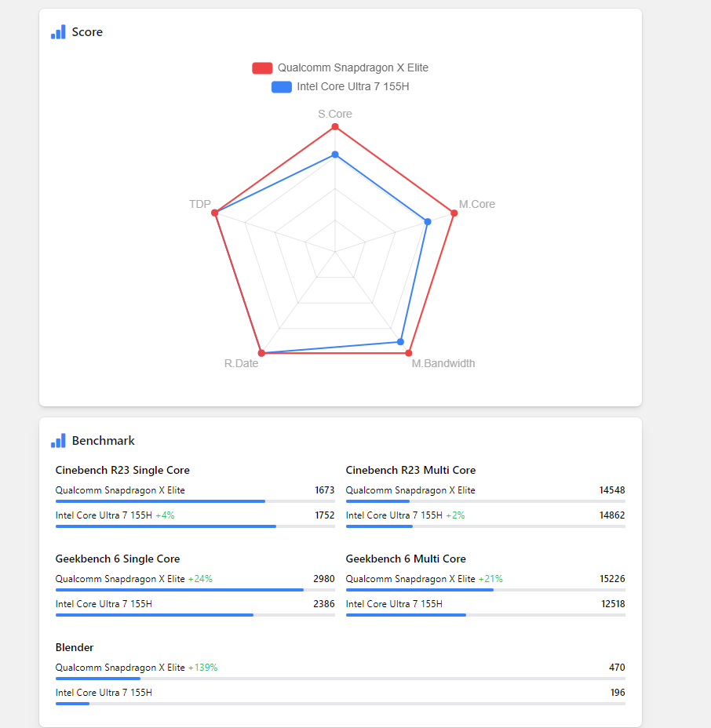Click the M.Core axis label
Image resolution: width=711 pixels, height=728 pixels.
[477, 204]
